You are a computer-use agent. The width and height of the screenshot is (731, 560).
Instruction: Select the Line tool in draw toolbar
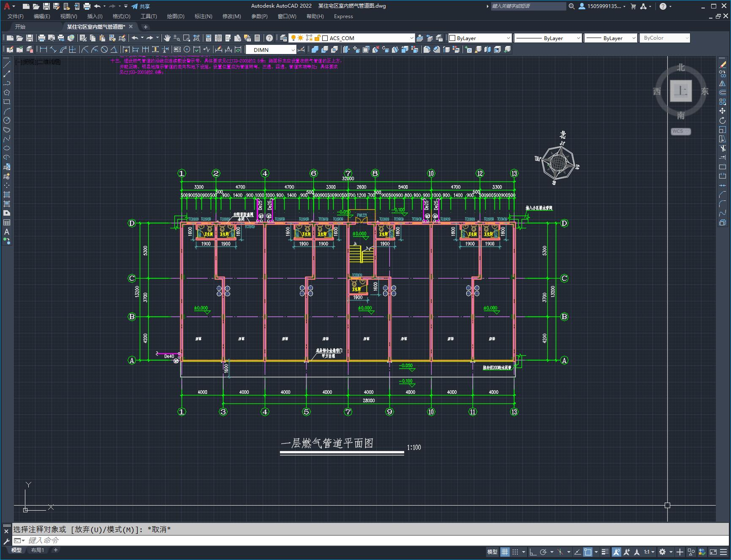pyautogui.click(x=7, y=65)
